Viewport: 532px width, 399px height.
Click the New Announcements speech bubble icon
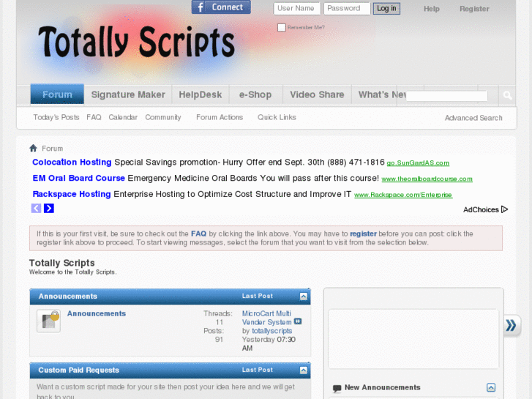click(x=337, y=388)
